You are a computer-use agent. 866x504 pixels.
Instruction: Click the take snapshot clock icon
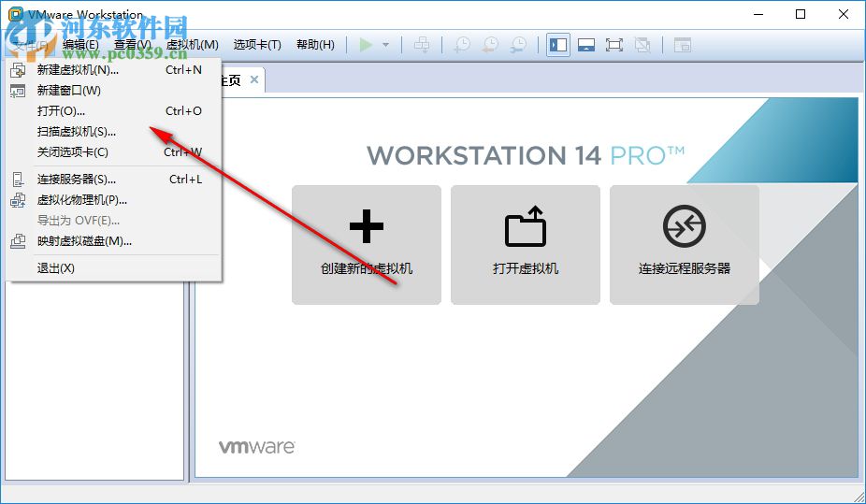tap(462, 45)
